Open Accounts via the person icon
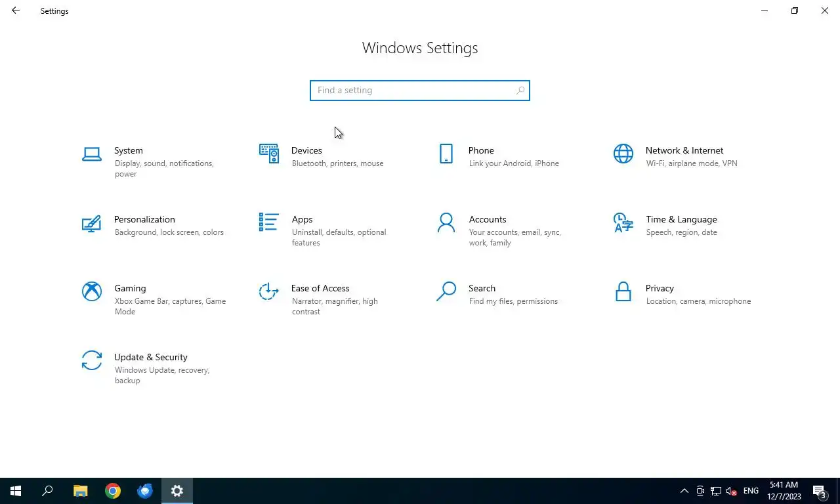The image size is (840, 504). coord(446,223)
